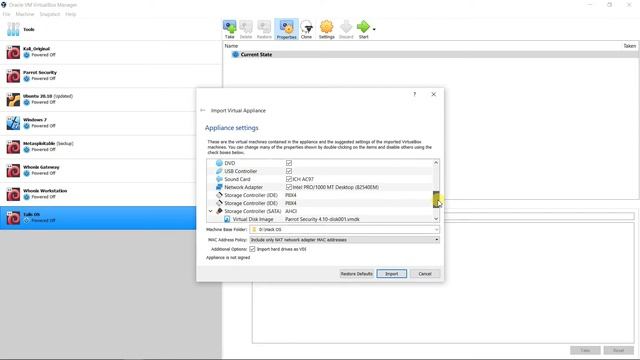The height and width of the screenshot is (360, 640).
Task: Click the settings list scroll-up arrow
Action: 436,163
